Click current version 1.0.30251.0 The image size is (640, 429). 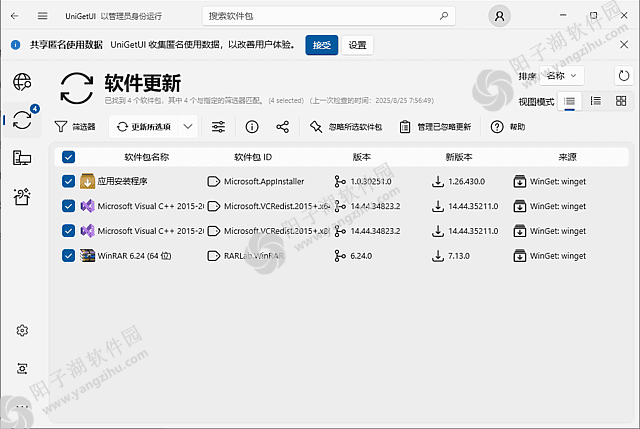coord(371,181)
